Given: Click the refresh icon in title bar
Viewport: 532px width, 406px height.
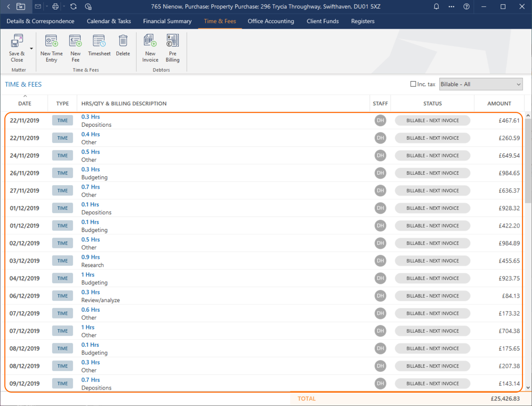Looking at the screenshot, I should click(73, 6).
